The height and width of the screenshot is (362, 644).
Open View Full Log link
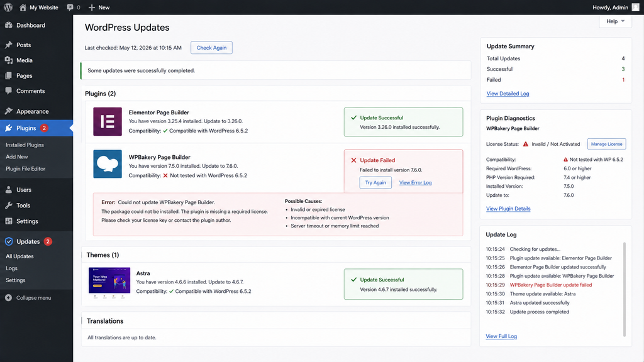[501, 336]
